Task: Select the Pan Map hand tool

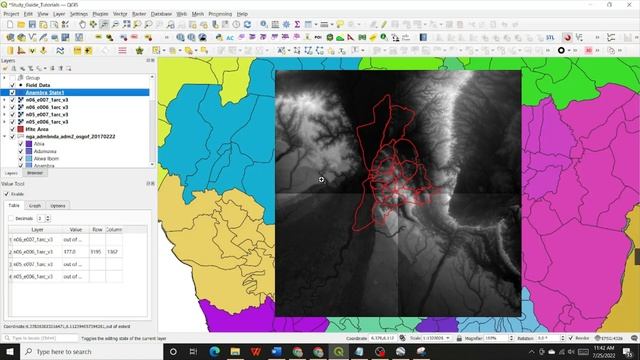Action: coord(82,24)
